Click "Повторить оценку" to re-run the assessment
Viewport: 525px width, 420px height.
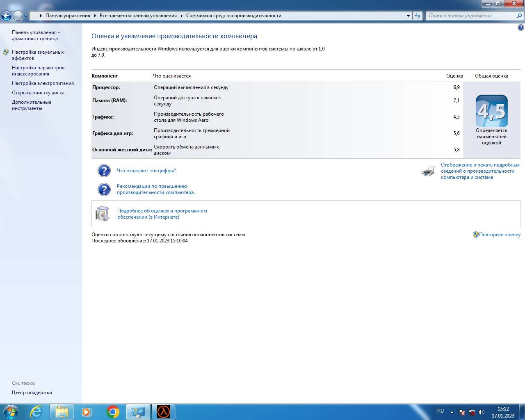click(499, 235)
